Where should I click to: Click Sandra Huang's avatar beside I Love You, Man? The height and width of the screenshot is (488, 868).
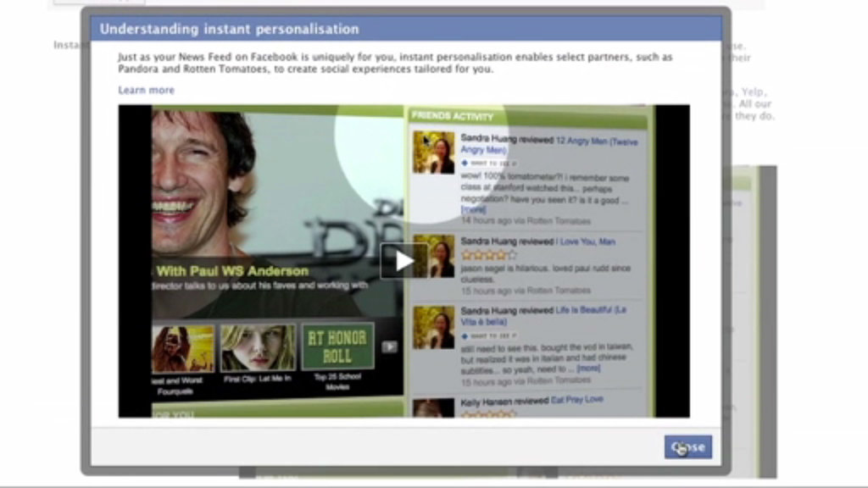click(x=433, y=257)
